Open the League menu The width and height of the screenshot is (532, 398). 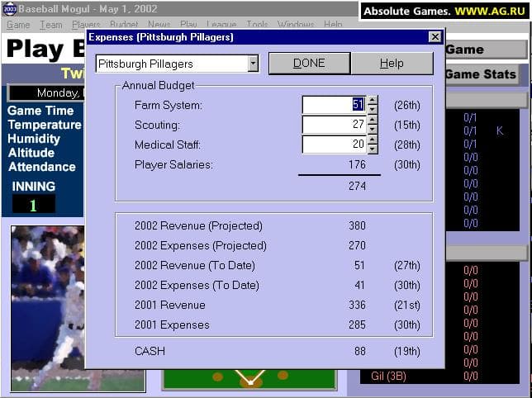click(221, 25)
